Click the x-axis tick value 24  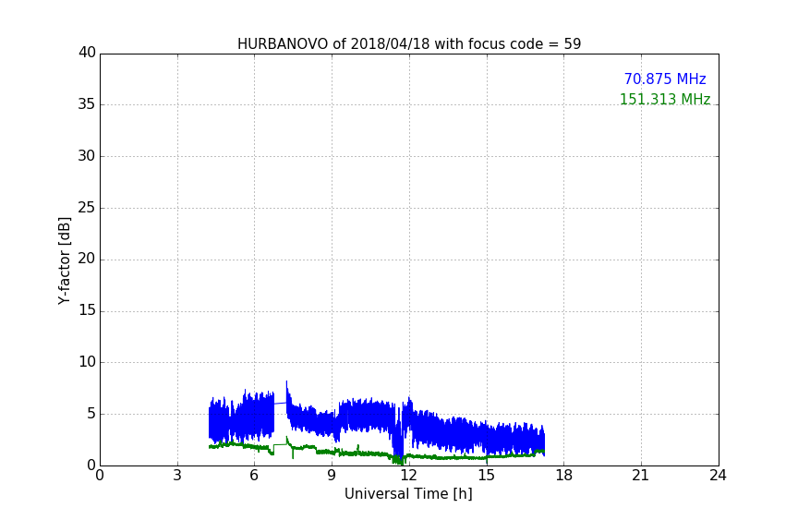point(719,476)
